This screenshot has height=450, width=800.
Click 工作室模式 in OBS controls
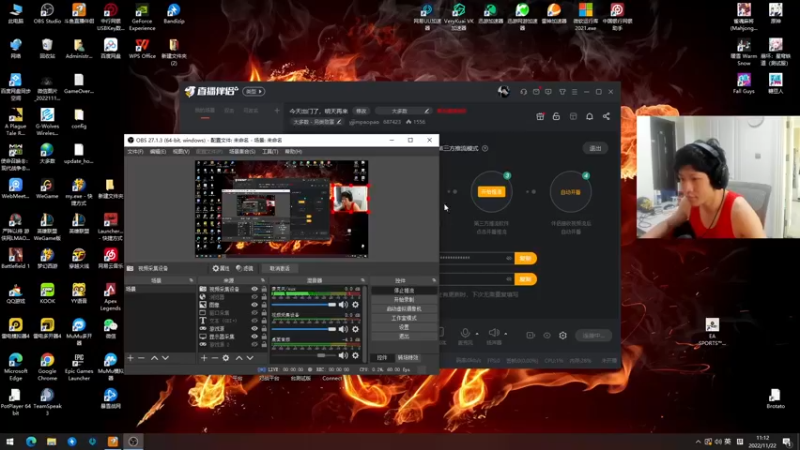click(x=404, y=318)
